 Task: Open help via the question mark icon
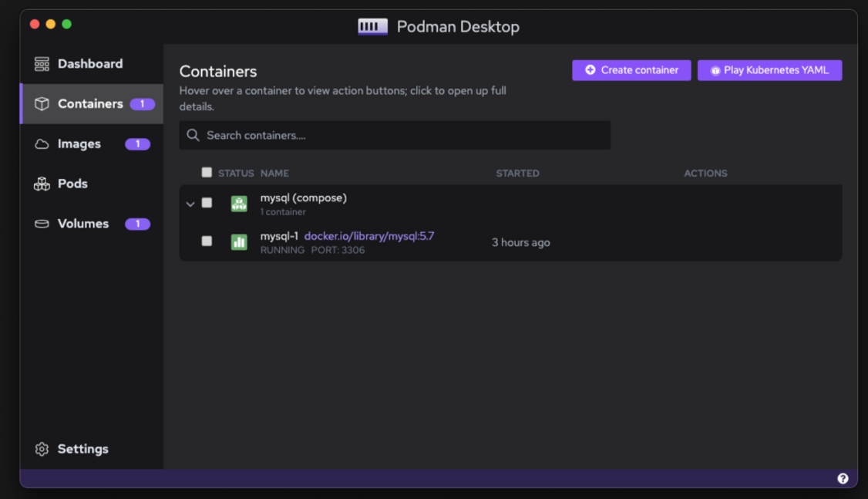[x=843, y=478]
